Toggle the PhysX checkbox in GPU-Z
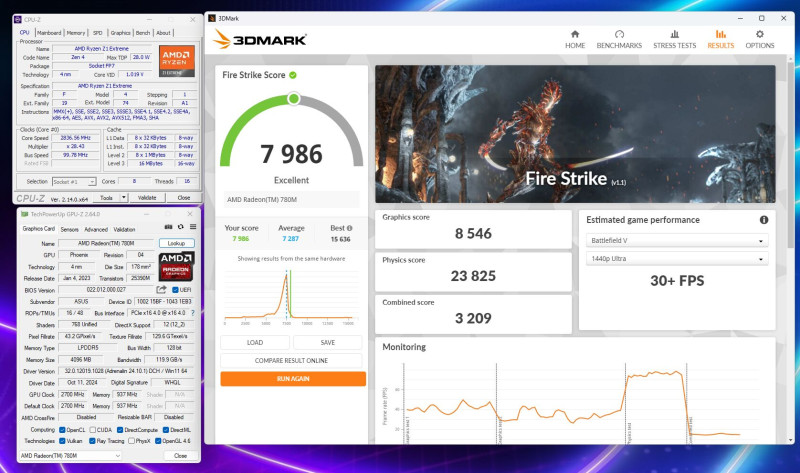Viewport: 800px width, 473px height. (131, 441)
